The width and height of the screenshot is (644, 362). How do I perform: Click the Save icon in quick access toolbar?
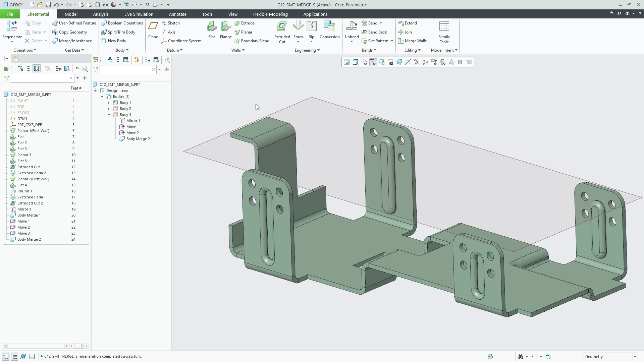(48, 5)
